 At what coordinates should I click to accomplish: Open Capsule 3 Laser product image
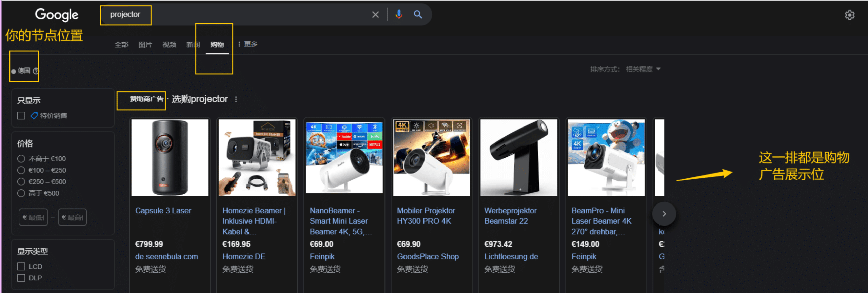coord(170,158)
